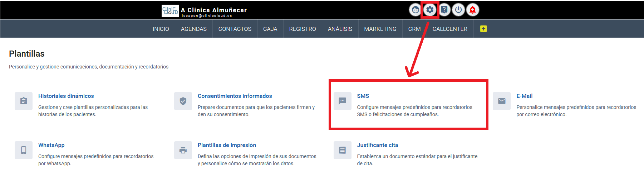Viewport: 644px width, 176px height.
Task: Click 'Personalice y gestione comunicaciones' subtitle
Action: [89, 67]
